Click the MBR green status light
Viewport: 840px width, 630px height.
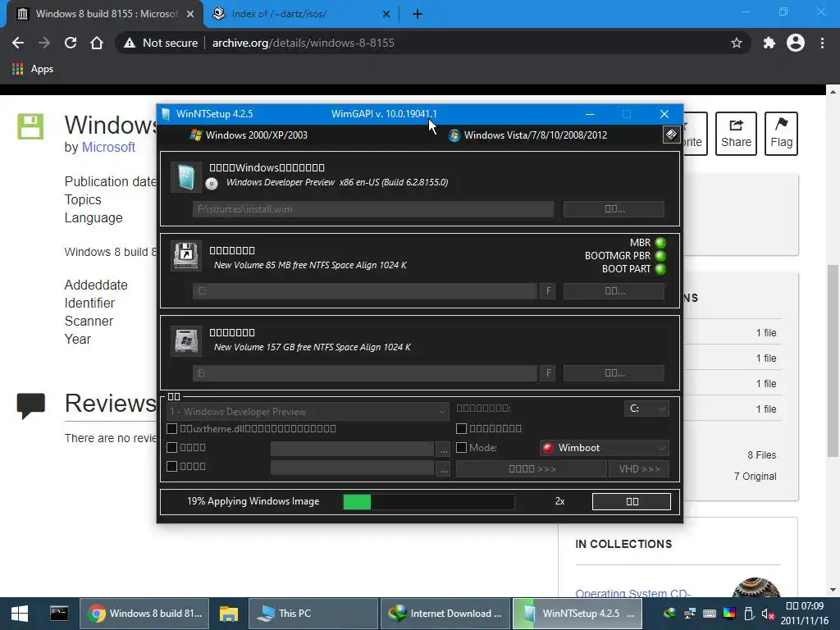660,243
